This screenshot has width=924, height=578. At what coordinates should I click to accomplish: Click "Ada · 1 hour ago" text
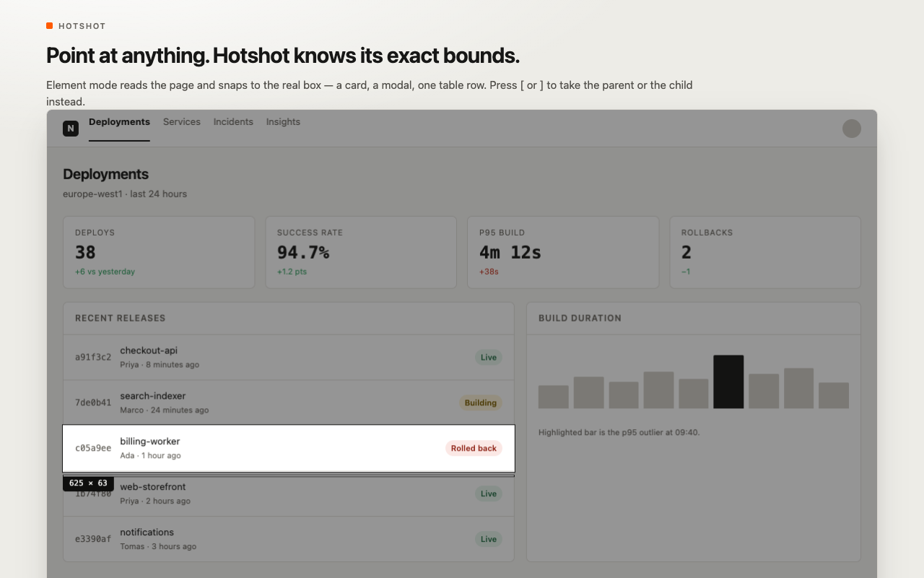tap(150, 456)
